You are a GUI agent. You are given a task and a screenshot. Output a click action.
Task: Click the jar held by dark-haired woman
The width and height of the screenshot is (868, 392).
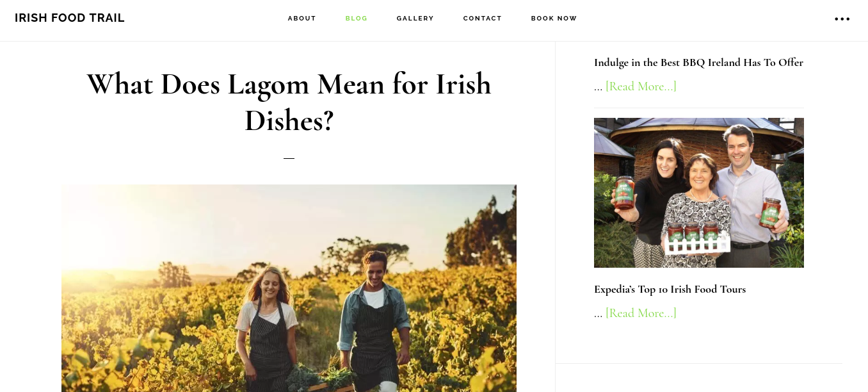coord(624,193)
